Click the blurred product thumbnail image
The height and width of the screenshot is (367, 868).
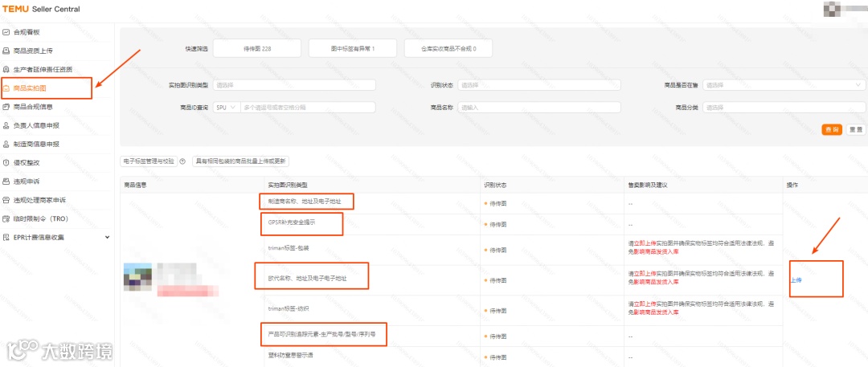[x=137, y=279]
